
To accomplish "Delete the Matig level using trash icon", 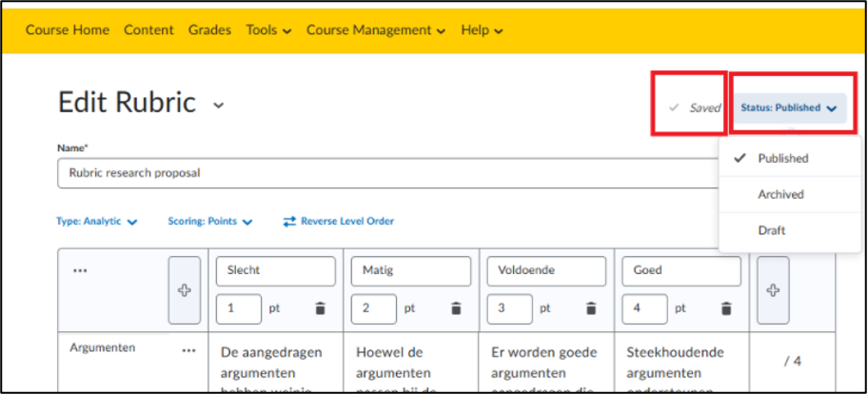I will (x=456, y=308).
